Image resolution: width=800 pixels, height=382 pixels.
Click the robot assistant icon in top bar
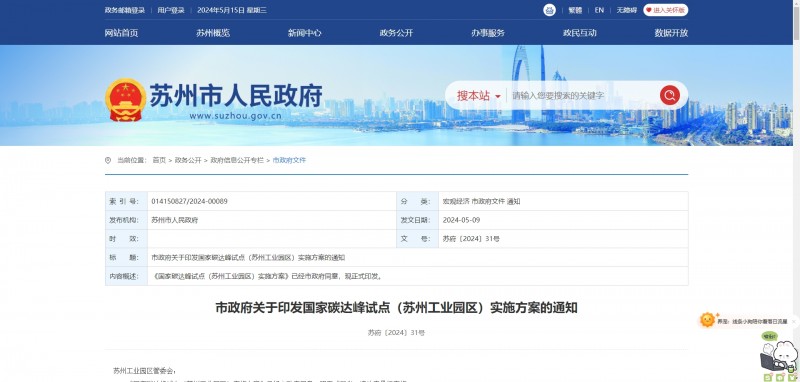coord(549,10)
